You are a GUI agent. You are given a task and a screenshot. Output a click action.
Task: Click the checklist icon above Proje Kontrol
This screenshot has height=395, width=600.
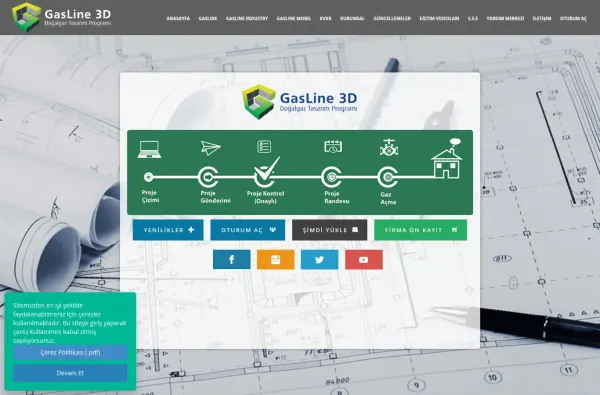[264, 147]
